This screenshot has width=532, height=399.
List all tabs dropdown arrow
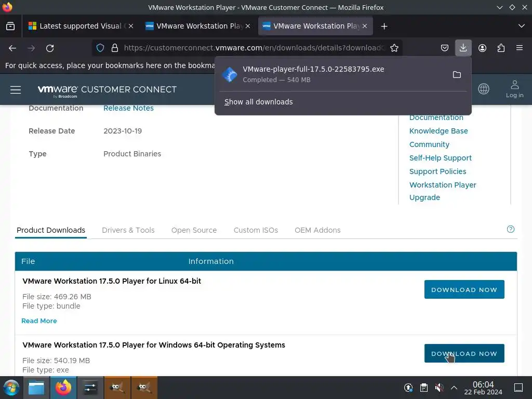522,26
